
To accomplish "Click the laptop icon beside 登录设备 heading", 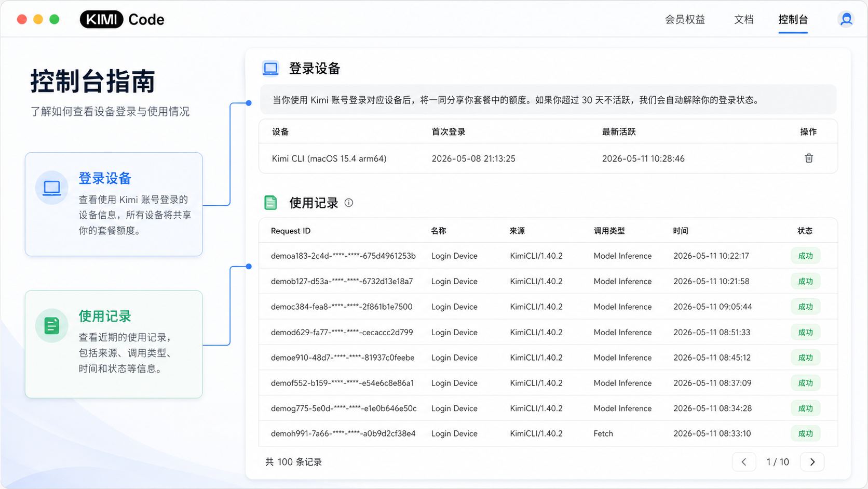I will (x=270, y=68).
